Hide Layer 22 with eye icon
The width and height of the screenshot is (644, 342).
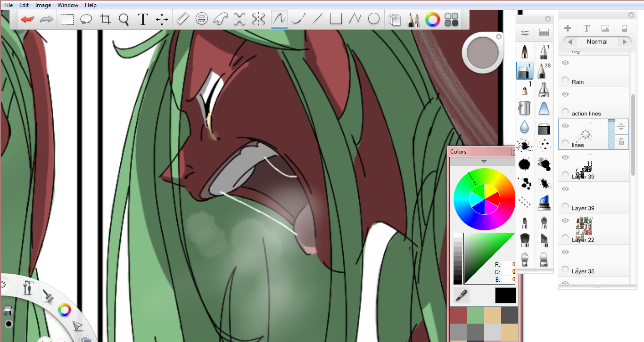click(565, 220)
